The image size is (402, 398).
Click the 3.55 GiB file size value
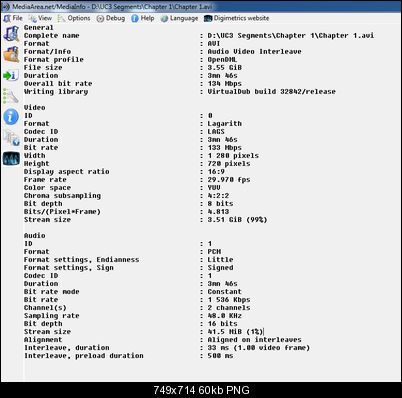[x=225, y=67]
